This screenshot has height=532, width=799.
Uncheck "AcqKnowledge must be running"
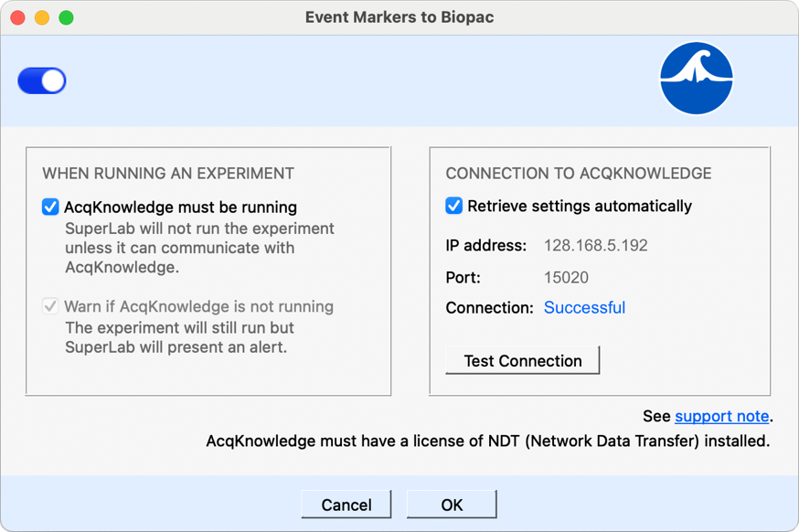click(x=51, y=207)
